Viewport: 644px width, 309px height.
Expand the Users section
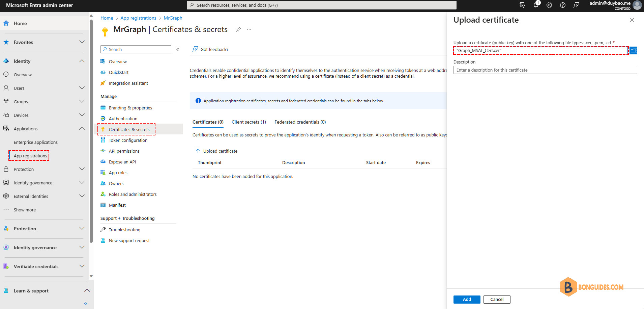[82, 88]
